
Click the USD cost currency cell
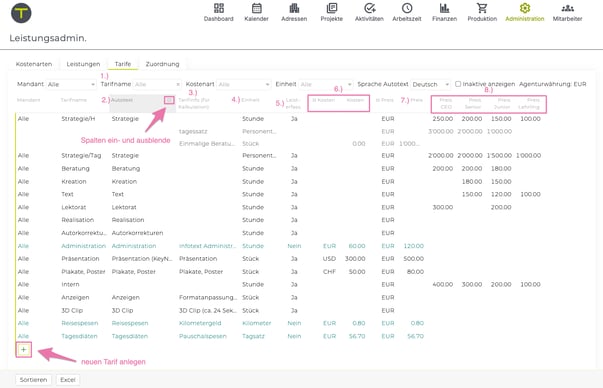point(329,258)
